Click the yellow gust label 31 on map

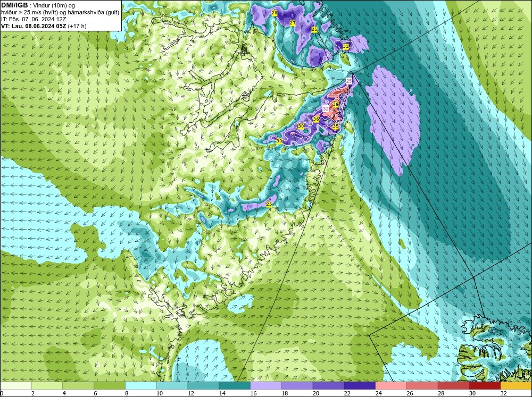coord(346,46)
